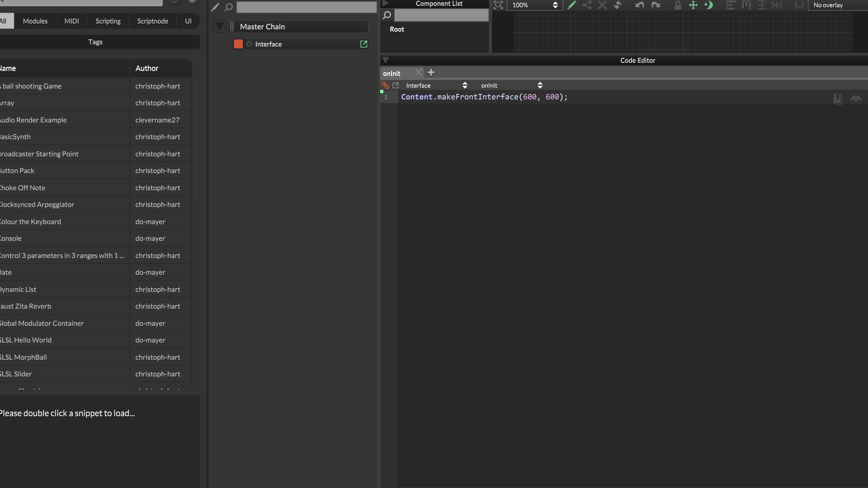Collapse the Master Chain triangle

point(220,27)
